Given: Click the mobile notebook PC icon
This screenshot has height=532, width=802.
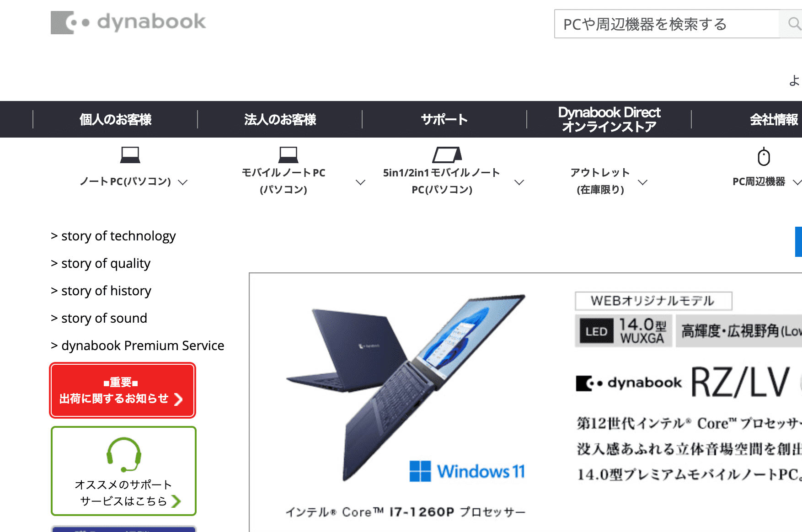Looking at the screenshot, I should [289, 155].
